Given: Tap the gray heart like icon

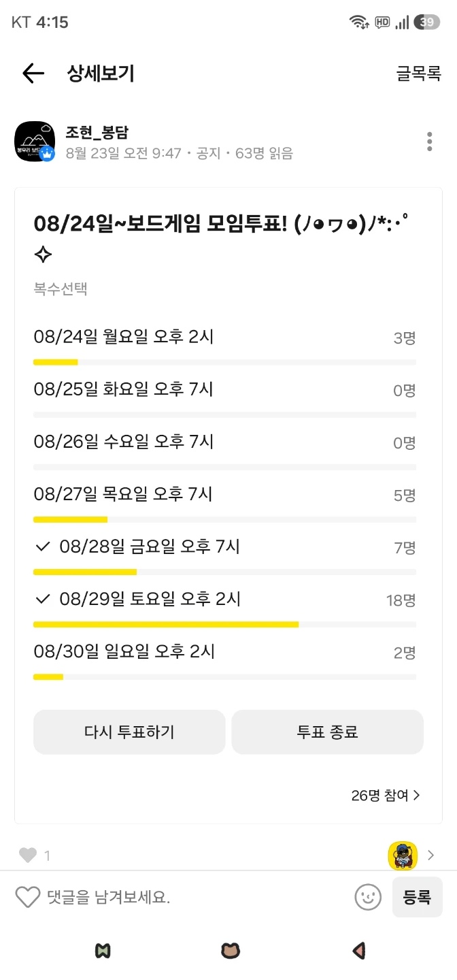Looking at the screenshot, I should [27, 855].
